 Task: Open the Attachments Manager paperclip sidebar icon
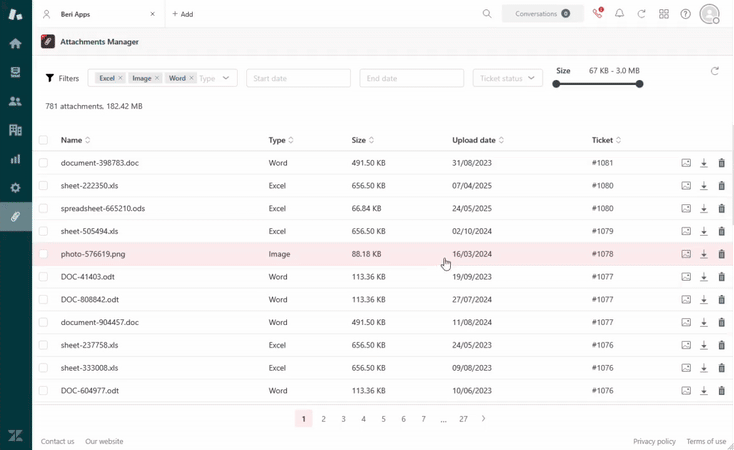click(x=15, y=216)
